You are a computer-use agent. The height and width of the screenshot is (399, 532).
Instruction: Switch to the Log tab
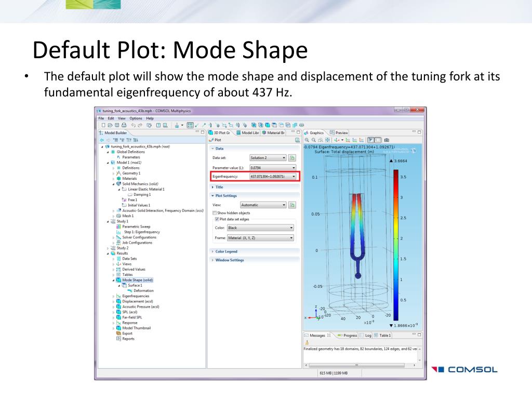click(x=366, y=335)
